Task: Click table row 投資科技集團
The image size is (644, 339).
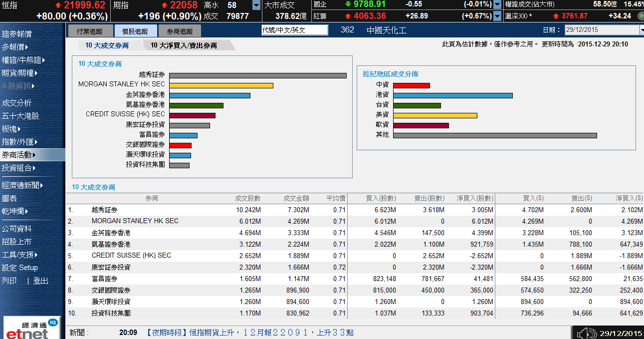Action: 355,313
